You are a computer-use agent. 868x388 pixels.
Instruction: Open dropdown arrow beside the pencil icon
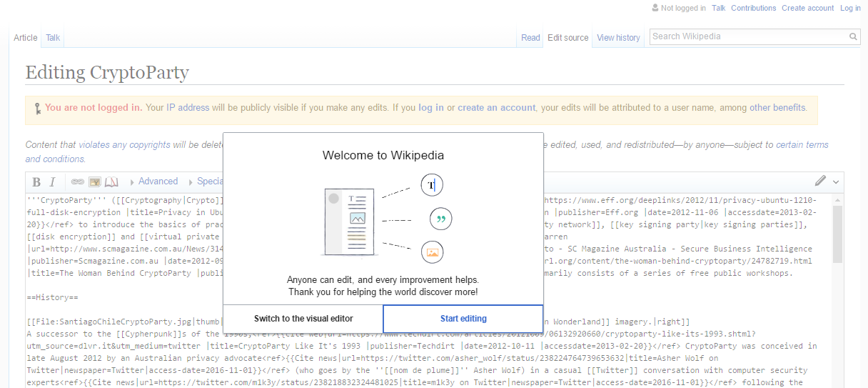(836, 182)
